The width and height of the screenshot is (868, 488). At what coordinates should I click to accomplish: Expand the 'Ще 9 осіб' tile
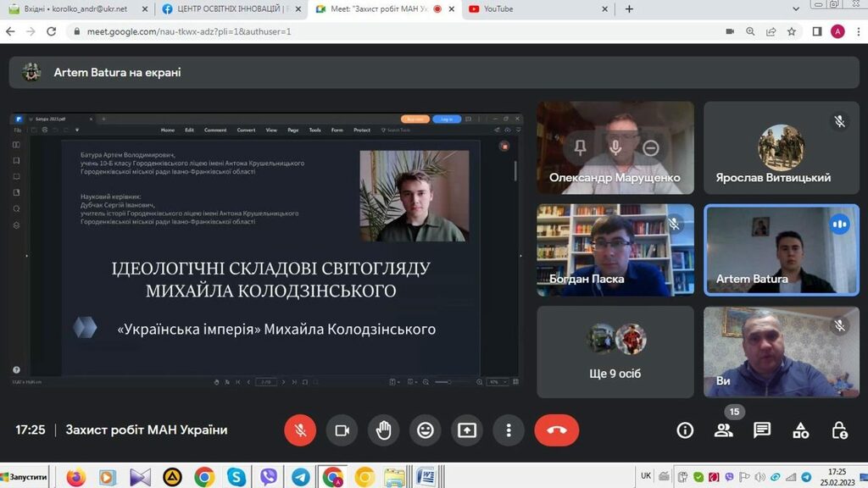coord(615,352)
